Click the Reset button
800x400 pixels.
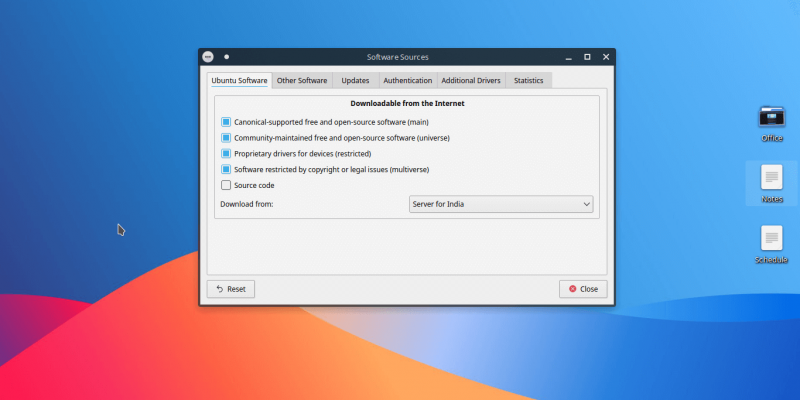coord(231,289)
